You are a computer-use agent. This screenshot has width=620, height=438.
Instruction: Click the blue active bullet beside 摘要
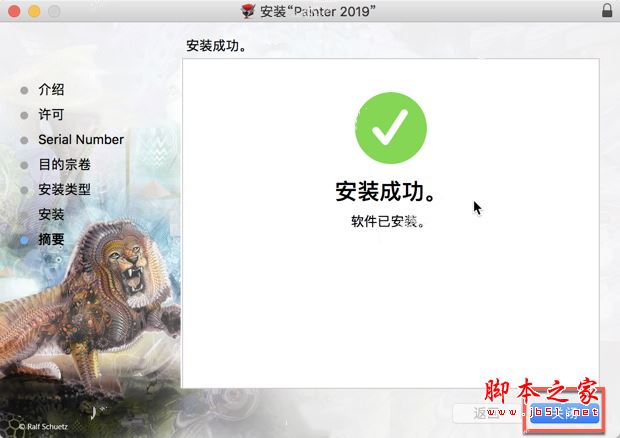tap(24, 240)
